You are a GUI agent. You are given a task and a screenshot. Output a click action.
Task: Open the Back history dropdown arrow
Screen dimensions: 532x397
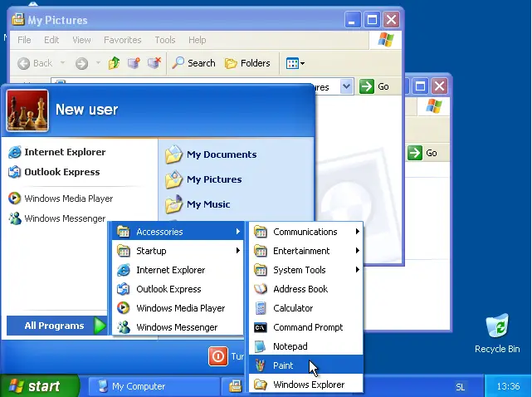(62, 63)
